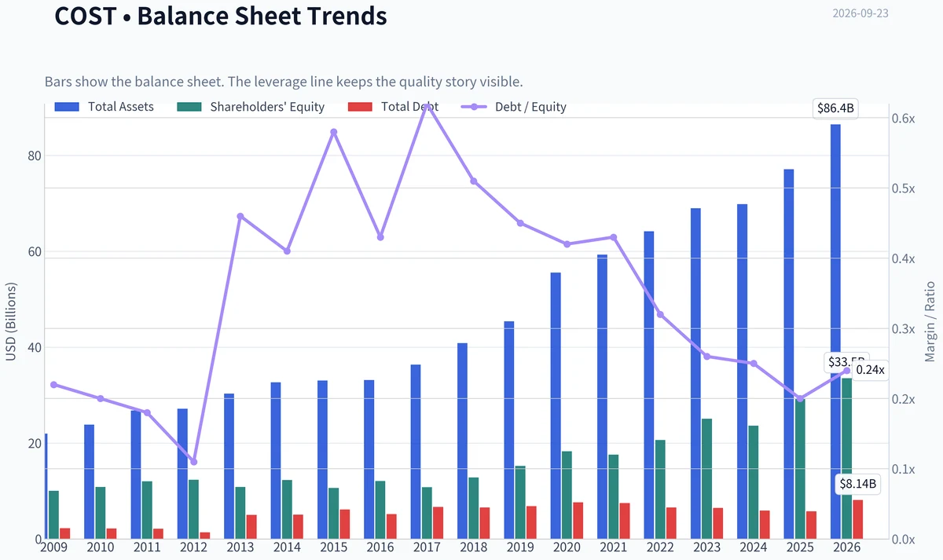Select the 2022 Debt / Equity line marker
Viewport: 943px width, 560px height.
660,314
